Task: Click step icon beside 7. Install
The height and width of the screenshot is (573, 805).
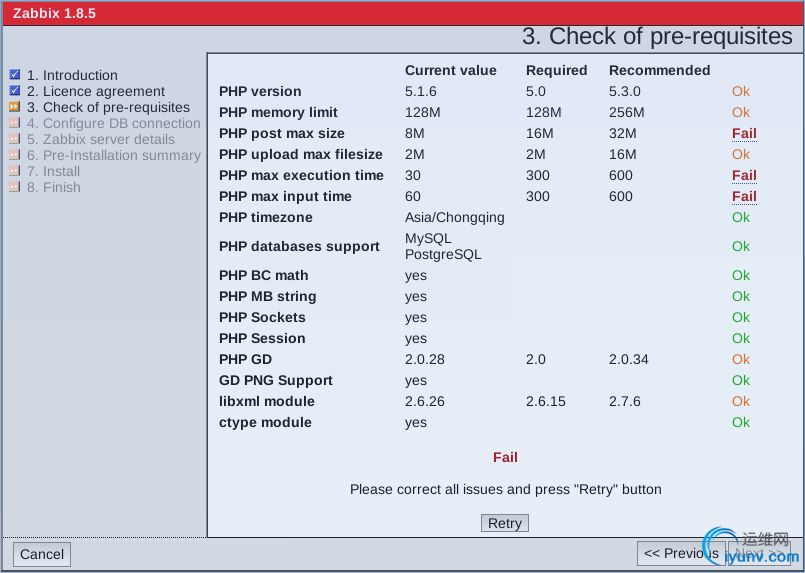Action: pos(15,170)
